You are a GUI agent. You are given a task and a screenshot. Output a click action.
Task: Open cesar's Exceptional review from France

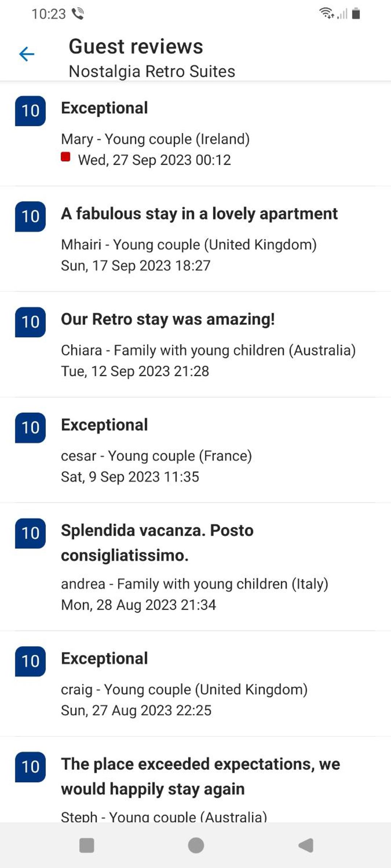click(x=195, y=450)
